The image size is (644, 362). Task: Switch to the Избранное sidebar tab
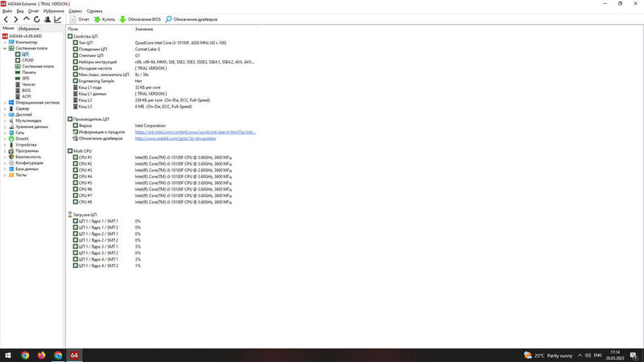(x=29, y=29)
